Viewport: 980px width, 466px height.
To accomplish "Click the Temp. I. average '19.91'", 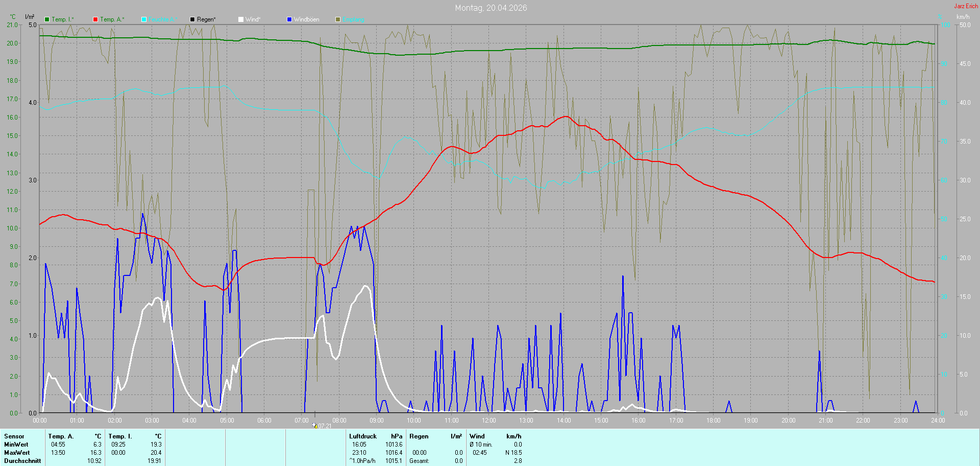I will point(155,461).
